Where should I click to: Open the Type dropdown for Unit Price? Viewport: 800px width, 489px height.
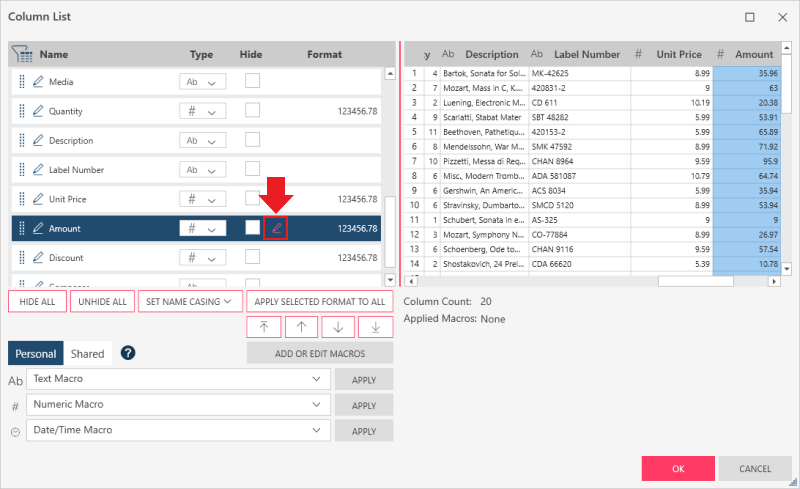(203, 199)
